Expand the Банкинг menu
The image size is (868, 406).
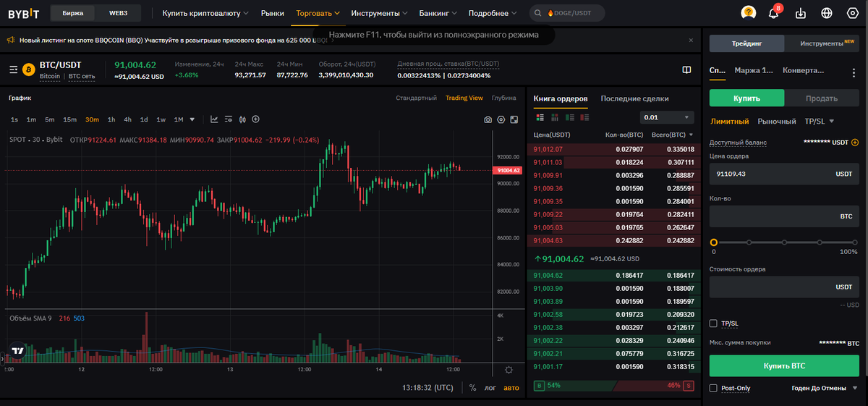[438, 13]
